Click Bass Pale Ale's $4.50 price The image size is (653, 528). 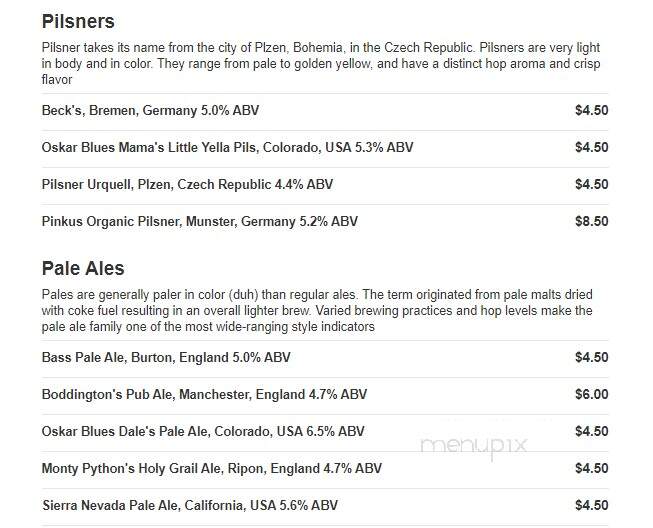tap(591, 357)
